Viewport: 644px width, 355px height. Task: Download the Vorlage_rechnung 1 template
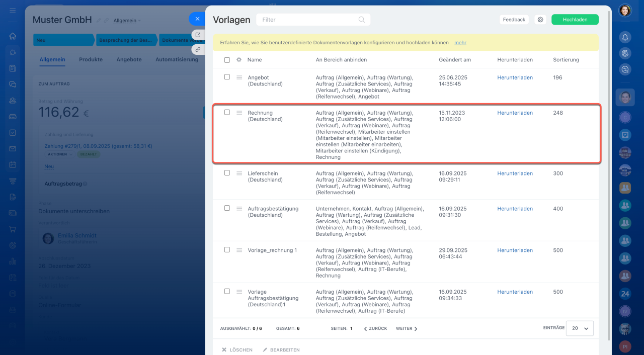(515, 250)
